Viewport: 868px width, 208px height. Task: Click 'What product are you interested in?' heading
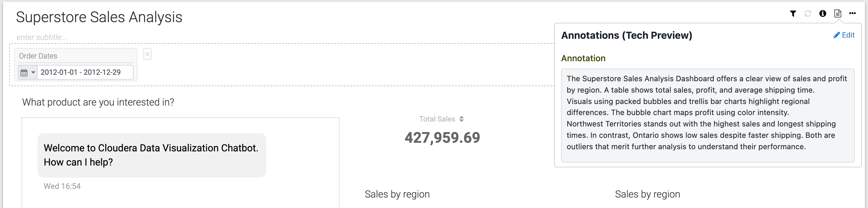click(98, 102)
